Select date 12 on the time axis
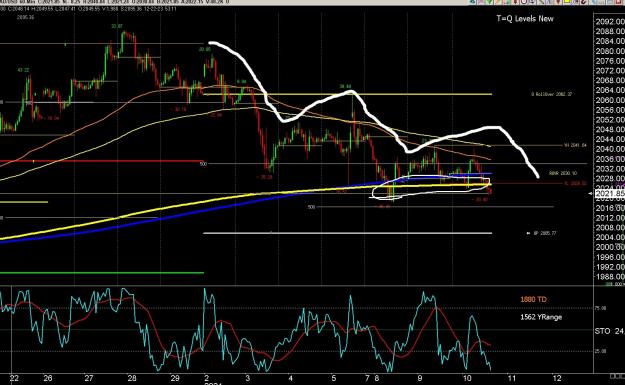 coord(557,378)
